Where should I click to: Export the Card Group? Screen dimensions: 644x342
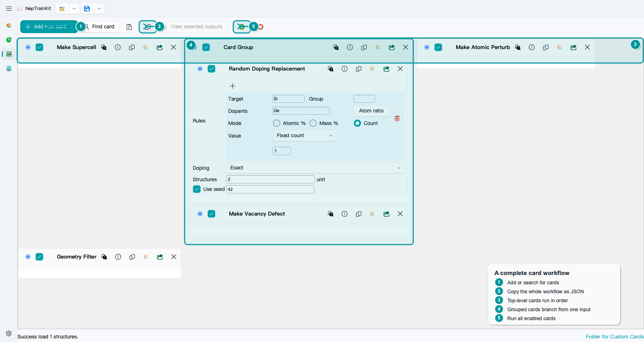[392, 47]
